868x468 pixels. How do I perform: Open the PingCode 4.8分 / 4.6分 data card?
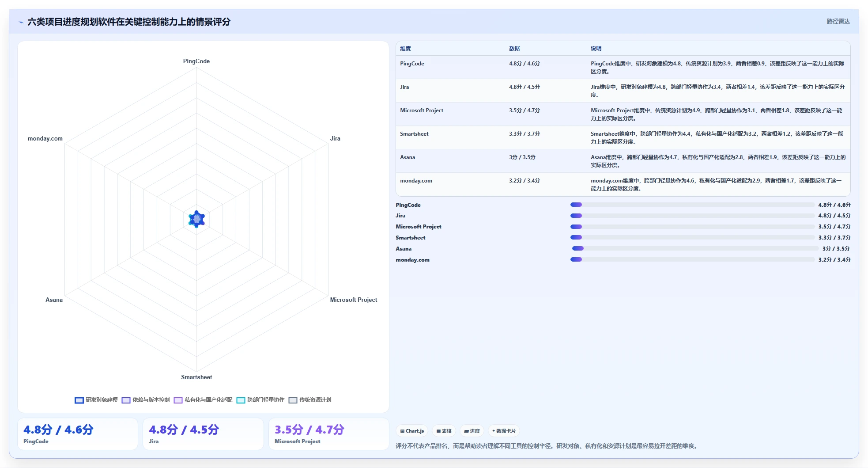tap(78, 434)
